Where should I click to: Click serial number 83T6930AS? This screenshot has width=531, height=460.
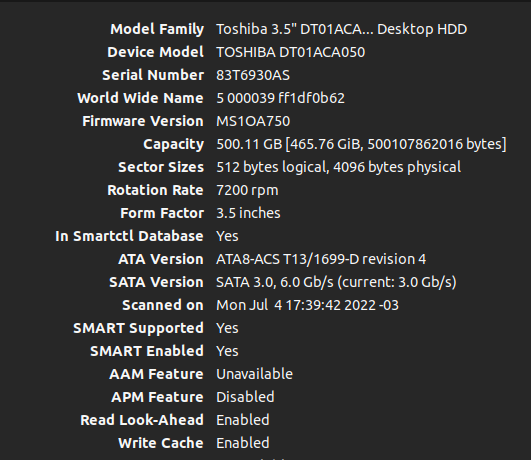point(253,75)
